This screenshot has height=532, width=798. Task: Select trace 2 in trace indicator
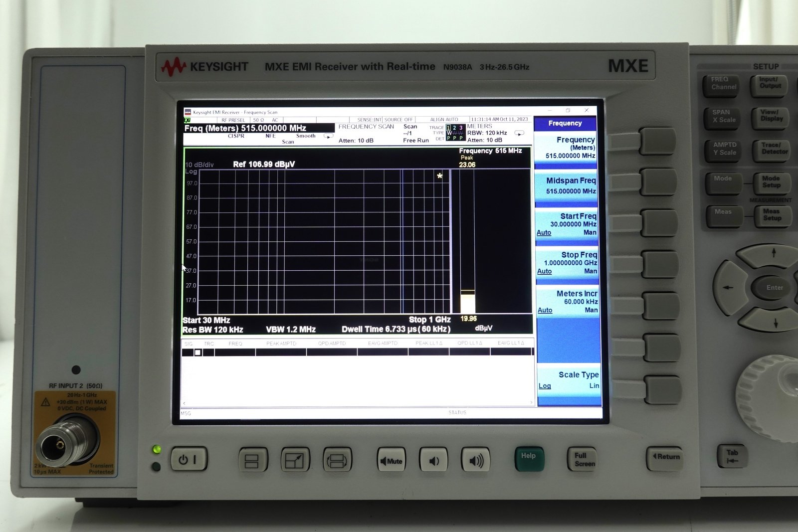pyautogui.click(x=454, y=128)
